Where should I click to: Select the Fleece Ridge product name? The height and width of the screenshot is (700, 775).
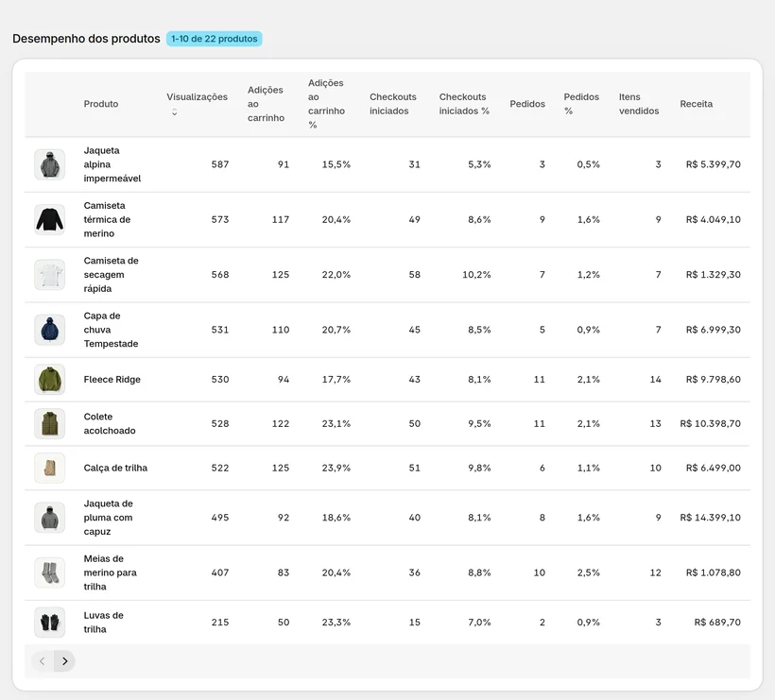112,380
